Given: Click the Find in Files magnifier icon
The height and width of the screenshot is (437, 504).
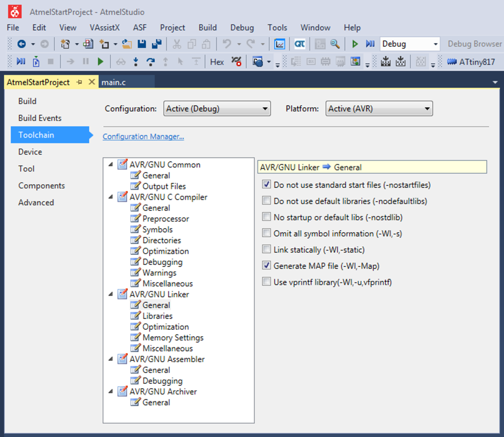Looking at the screenshot, I should (335, 44).
